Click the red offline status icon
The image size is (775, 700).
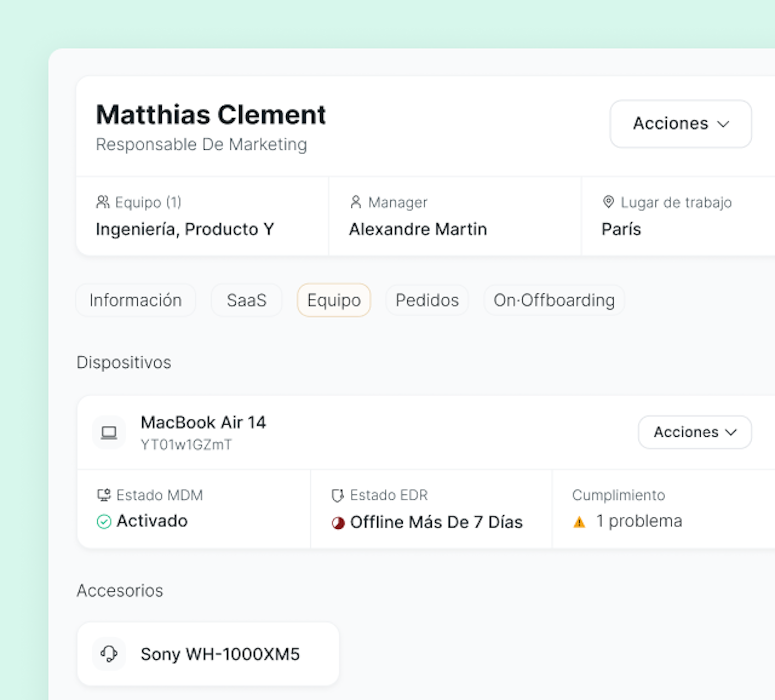[x=338, y=523]
